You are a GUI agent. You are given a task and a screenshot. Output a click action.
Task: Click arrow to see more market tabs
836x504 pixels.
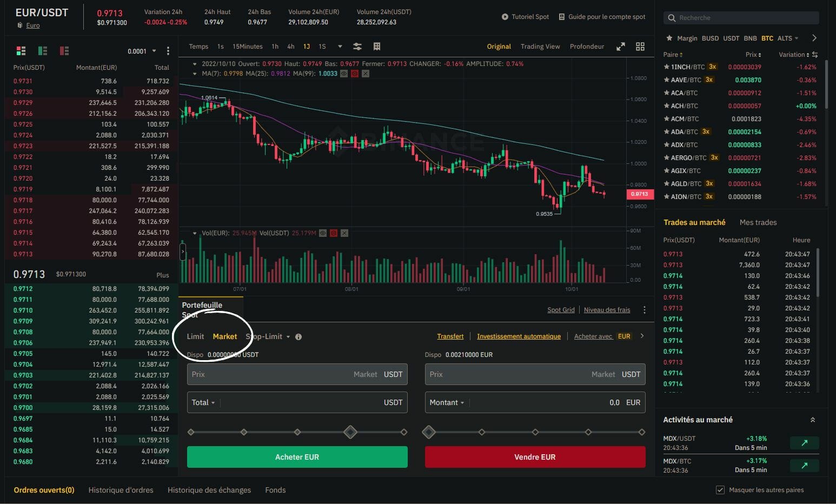point(814,38)
